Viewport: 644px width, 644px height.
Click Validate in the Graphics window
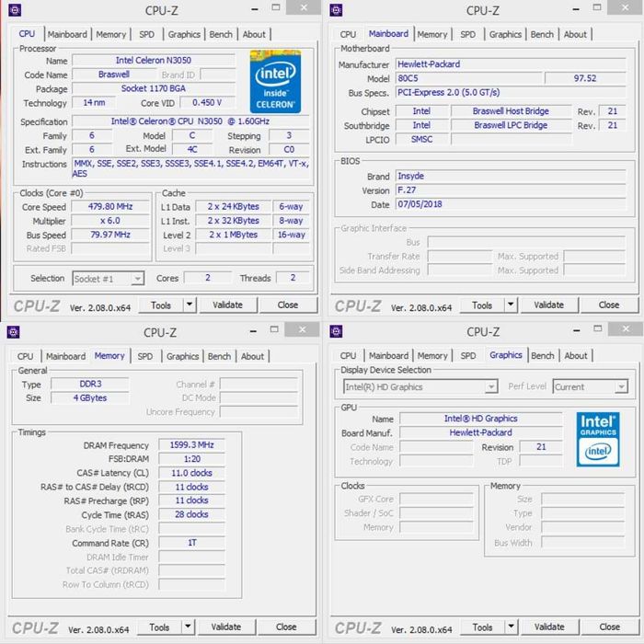[x=549, y=627]
